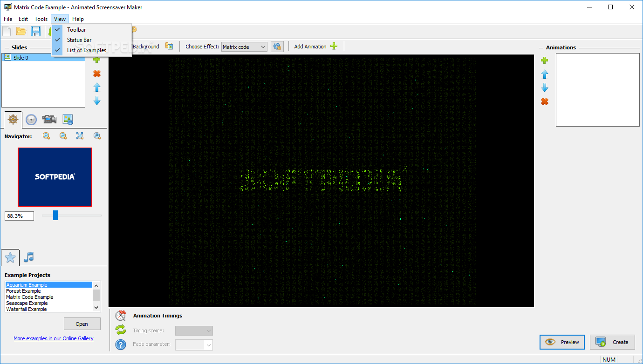This screenshot has width=643, height=364.
Task: Click the 88.3% zoom input field
Action: [x=20, y=216]
